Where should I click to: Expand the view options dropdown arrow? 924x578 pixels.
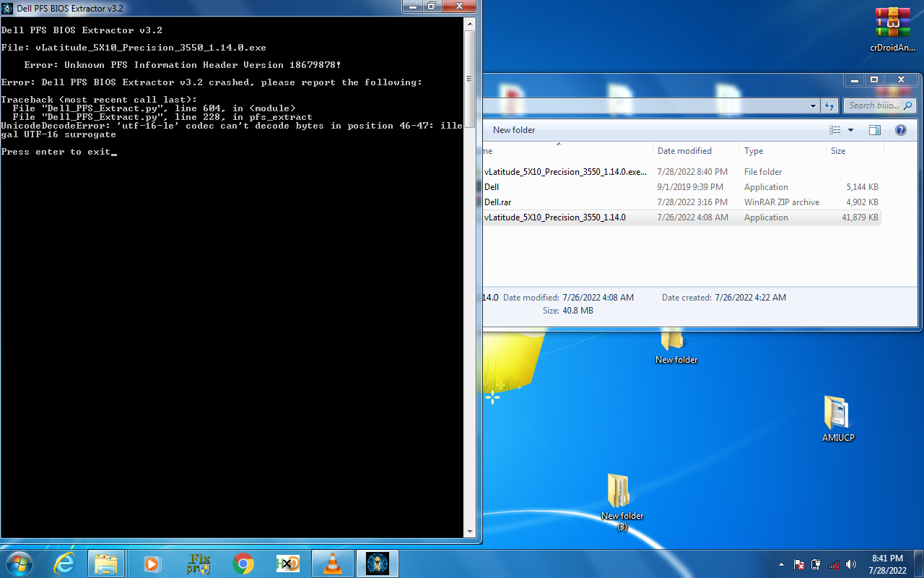pyautogui.click(x=850, y=130)
